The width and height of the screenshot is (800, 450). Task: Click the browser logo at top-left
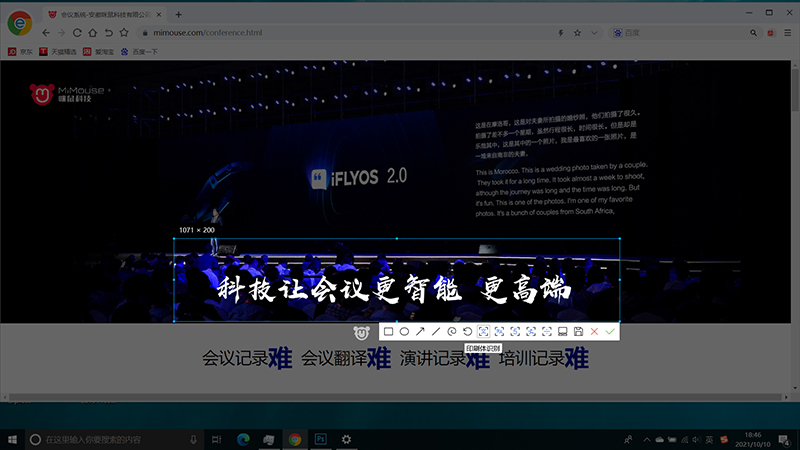(x=19, y=23)
